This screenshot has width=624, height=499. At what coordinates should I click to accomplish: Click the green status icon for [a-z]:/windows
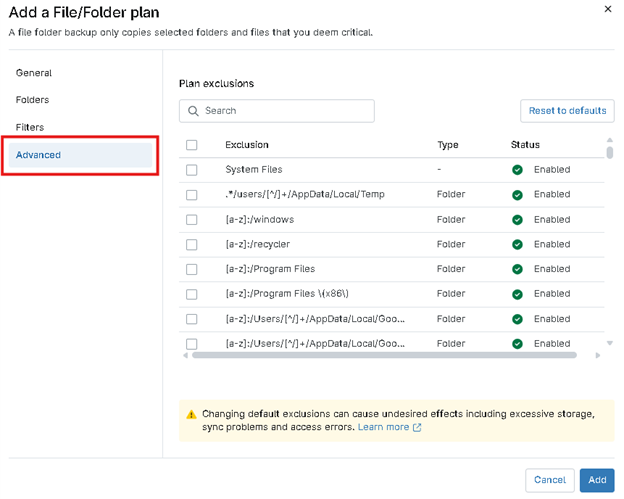pyautogui.click(x=517, y=220)
